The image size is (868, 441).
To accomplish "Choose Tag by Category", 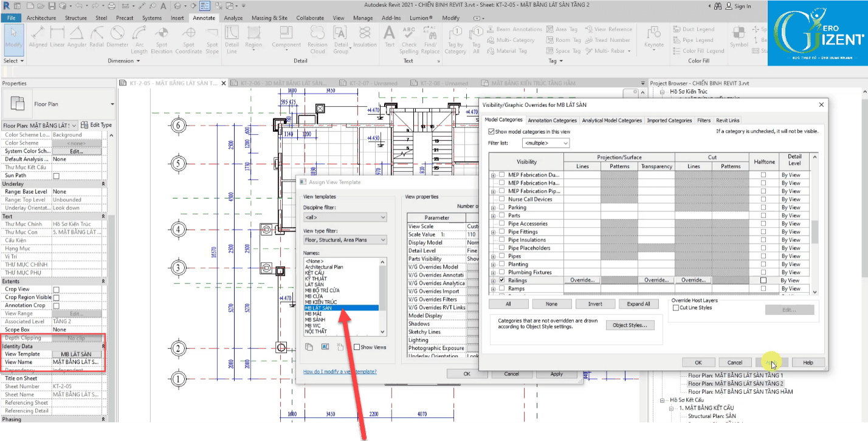I will tap(455, 39).
